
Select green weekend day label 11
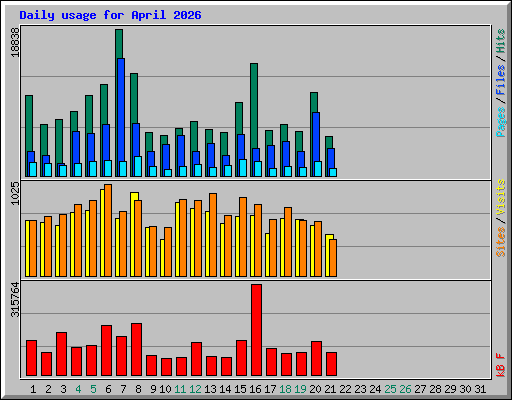coord(180,389)
